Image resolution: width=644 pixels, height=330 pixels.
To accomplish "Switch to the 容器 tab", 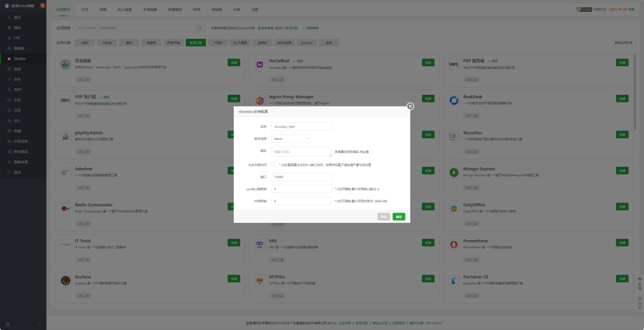I will coord(103,10).
